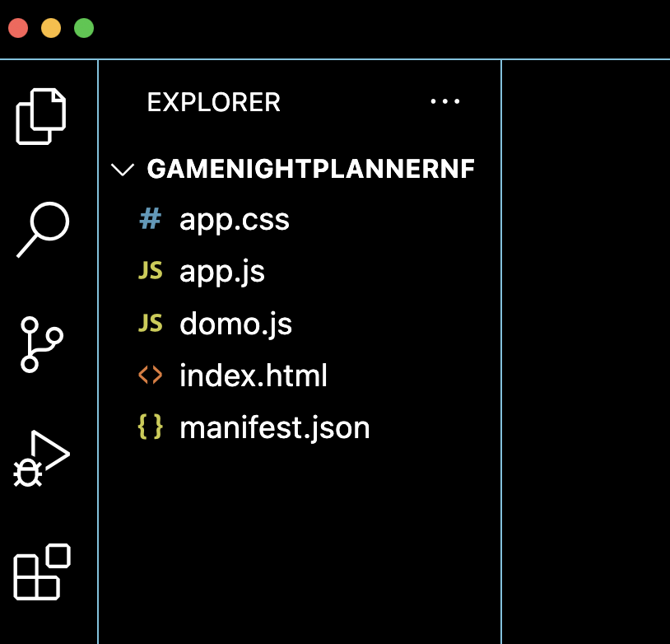Click the green zoom traffic light button

coord(83,27)
